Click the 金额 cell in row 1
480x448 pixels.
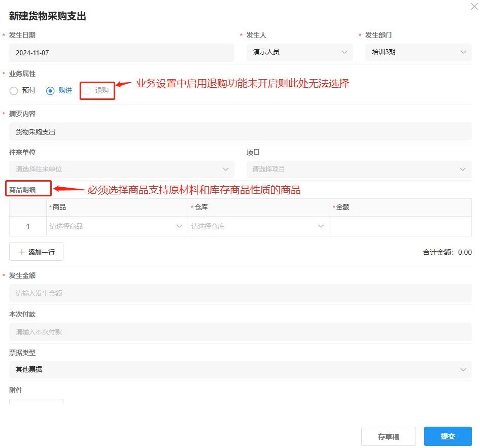400,226
